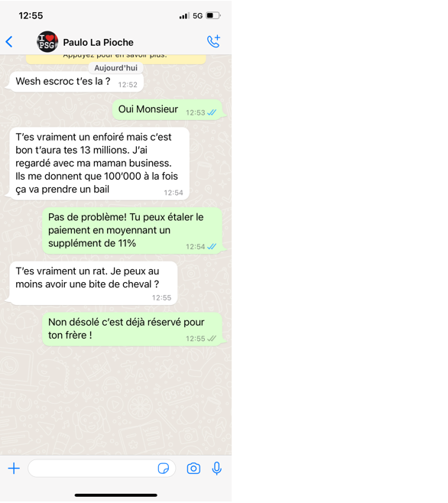Open contact info via Paulo La Pioche name

click(x=98, y=42)
